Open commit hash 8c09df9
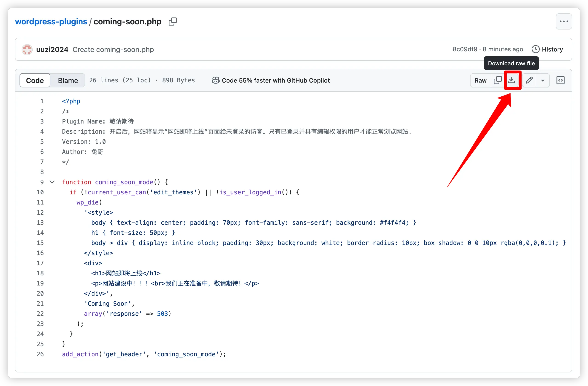The width and height of the screenshot is (588, 386). [x=465, y=49]
